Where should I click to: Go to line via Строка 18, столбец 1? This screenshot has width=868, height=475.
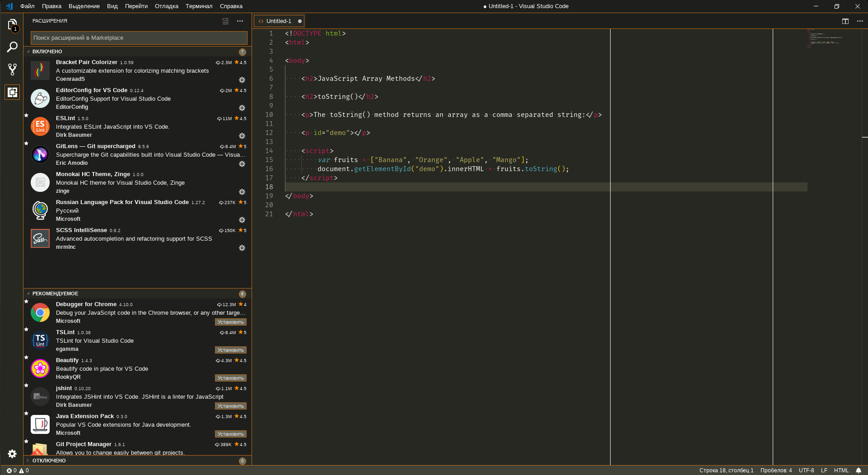(x=726, y=470)
